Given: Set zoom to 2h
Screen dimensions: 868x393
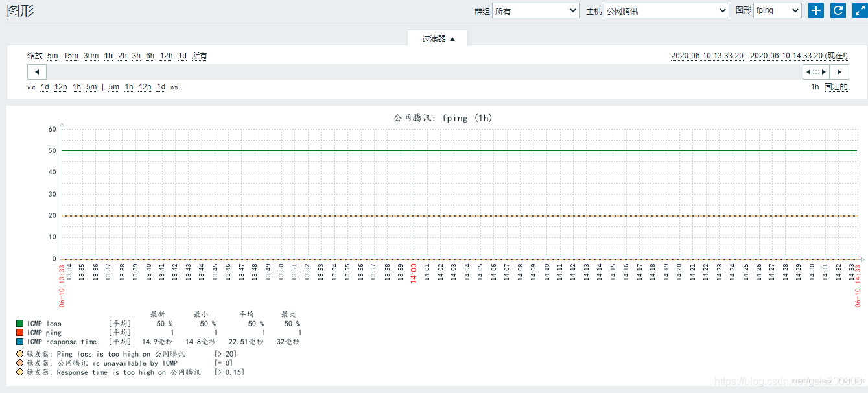Looking at the screenshot, I should coord(123,56).
